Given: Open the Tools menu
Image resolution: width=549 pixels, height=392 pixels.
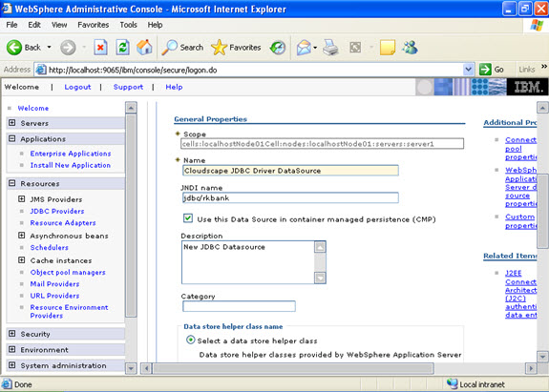Looking at the screenshot, I should pos(128,25).
